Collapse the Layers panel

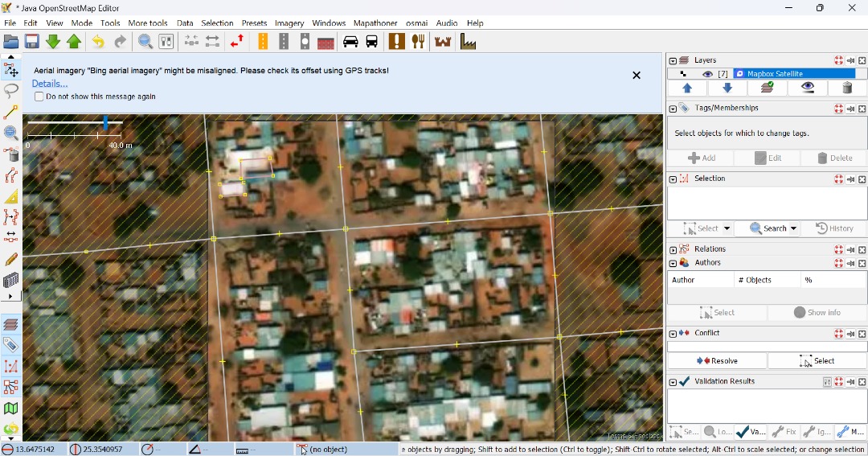coord(673,60)
